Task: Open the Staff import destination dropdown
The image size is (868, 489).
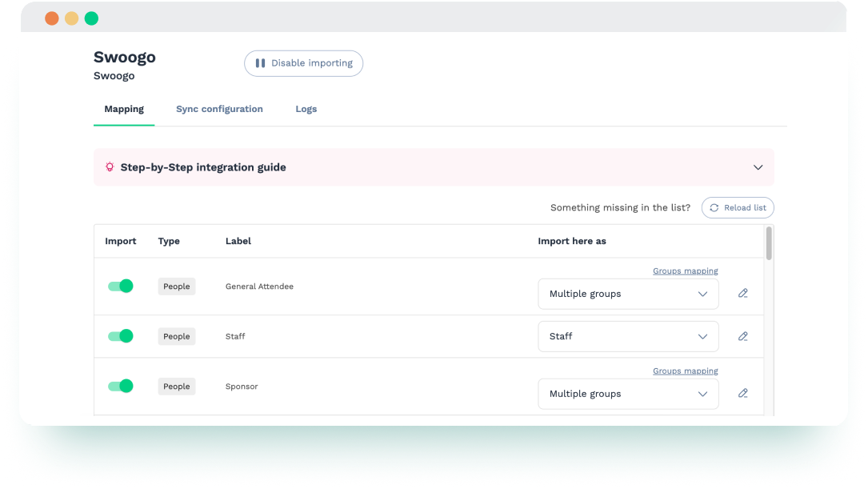Action: click(628, 336)
